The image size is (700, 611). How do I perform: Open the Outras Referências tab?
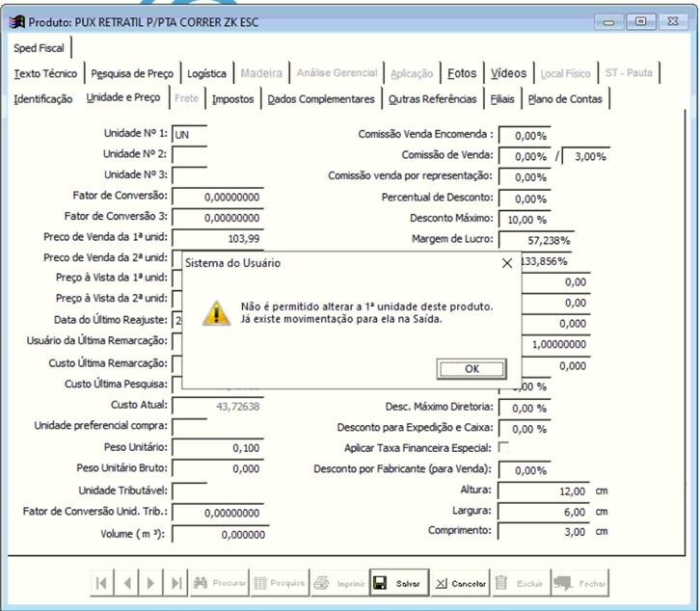tap(432, 99)
